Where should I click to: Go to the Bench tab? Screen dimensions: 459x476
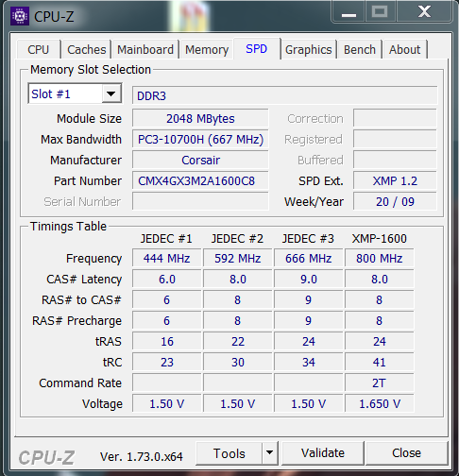tap(360, 49)
